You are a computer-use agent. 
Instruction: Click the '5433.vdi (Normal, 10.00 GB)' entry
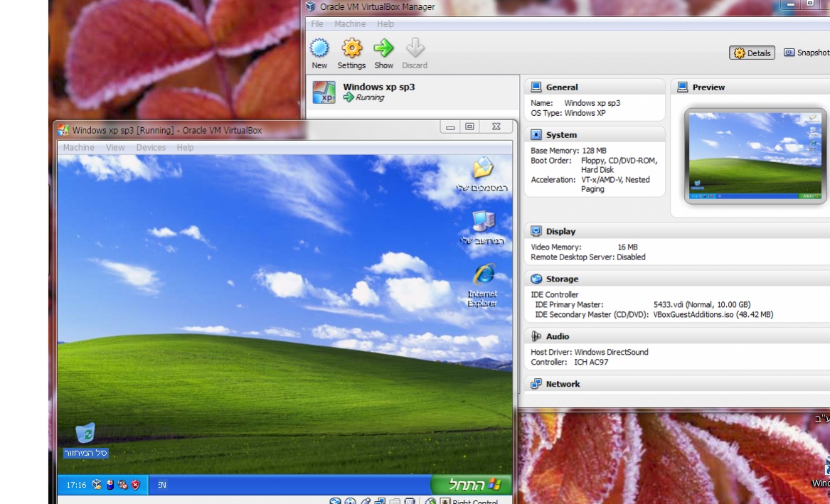(702, 305)
